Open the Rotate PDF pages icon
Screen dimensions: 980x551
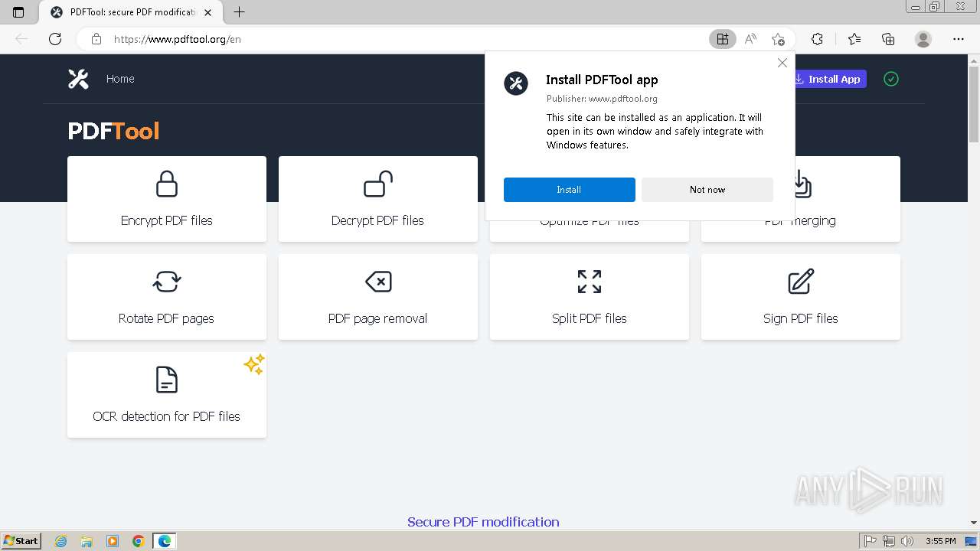pos(167,282)
